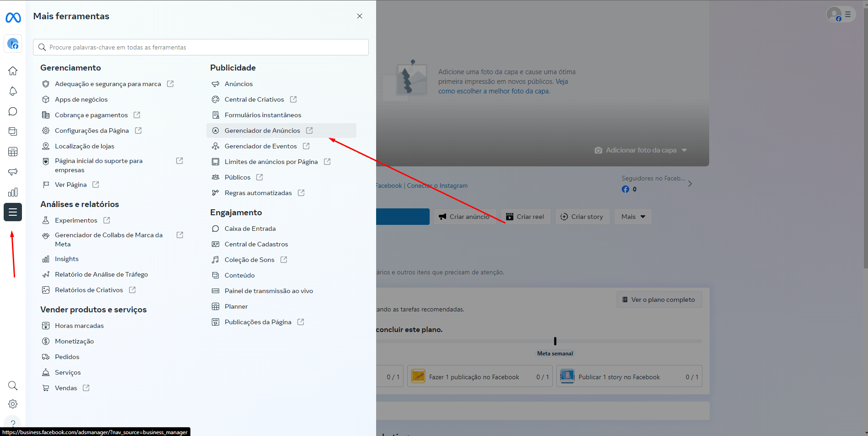Viewport: 868px width, 436px height.
Task: Open Adequação e segurança para marca
Action: point(108,84)
